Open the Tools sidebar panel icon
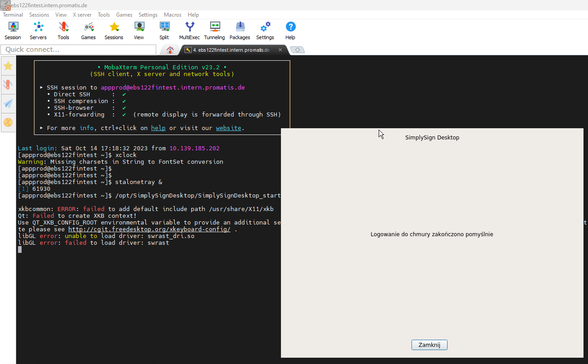 (8, 84)
